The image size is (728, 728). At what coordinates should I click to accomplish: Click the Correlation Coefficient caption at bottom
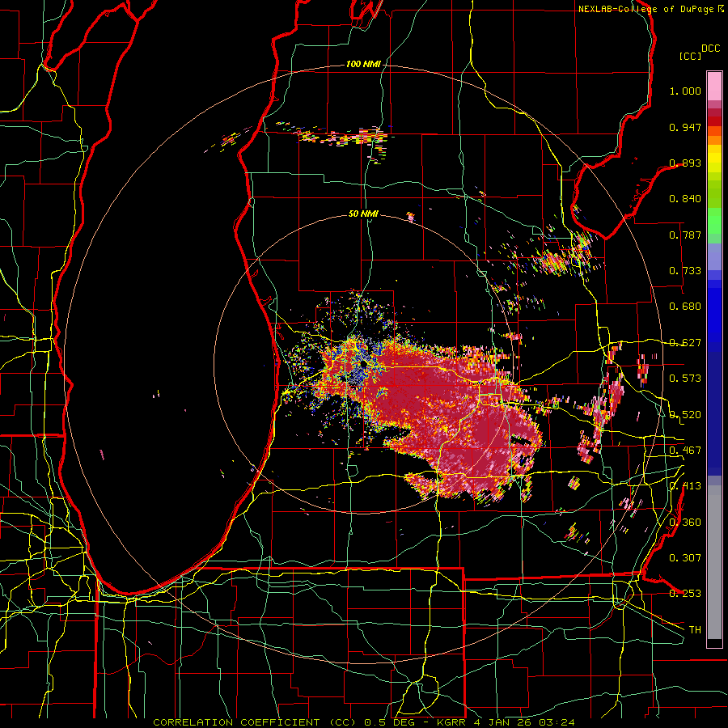(x=364, y=722)
